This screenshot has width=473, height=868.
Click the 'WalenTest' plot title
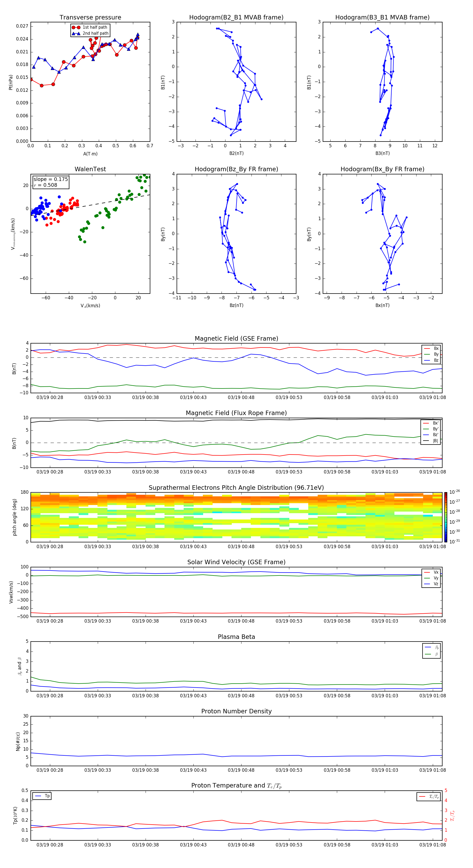(90, 169)
